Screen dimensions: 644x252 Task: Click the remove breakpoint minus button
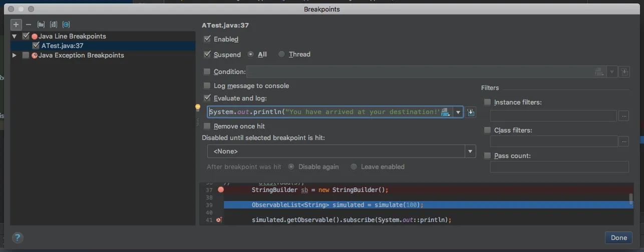[x=29, y=24]
